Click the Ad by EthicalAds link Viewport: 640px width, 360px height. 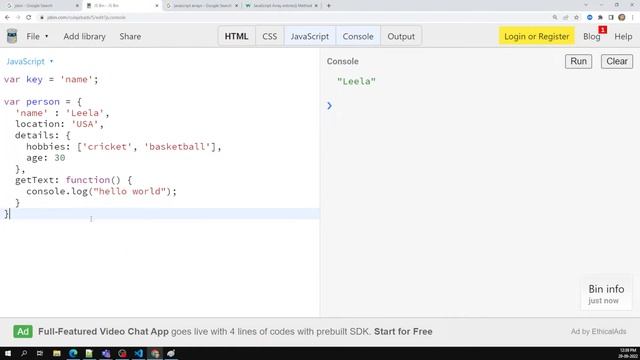click(598, 331)
